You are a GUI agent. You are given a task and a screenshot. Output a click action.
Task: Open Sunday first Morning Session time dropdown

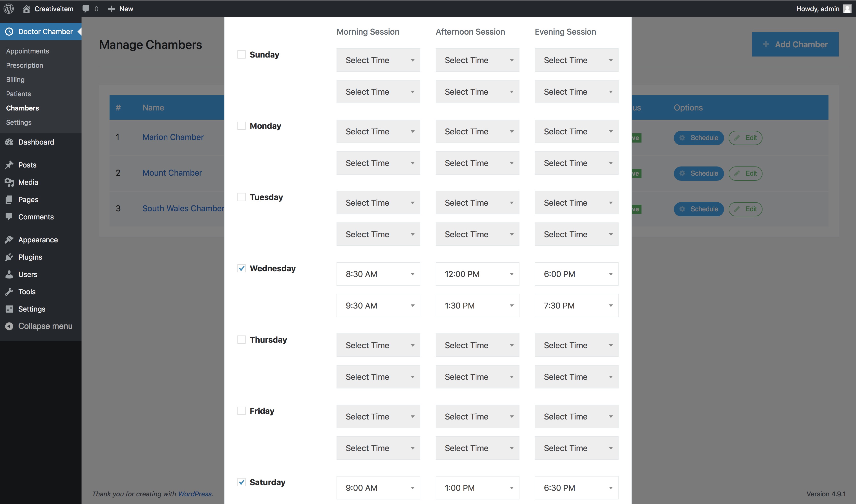click(378, 60)
